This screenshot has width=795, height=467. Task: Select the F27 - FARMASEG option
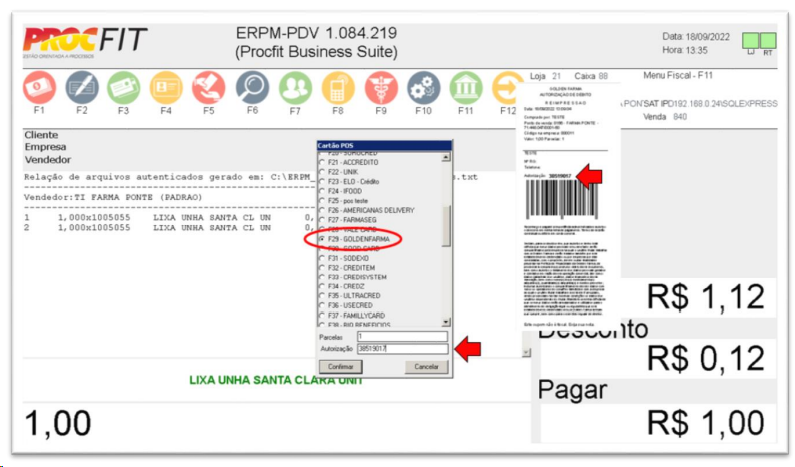pos(348,220)
